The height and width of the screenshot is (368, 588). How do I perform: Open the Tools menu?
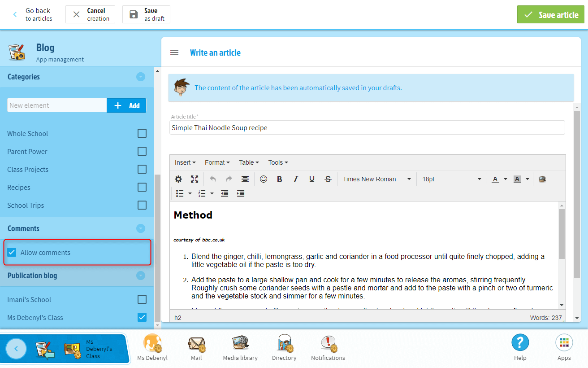click(x=278, y=162)
